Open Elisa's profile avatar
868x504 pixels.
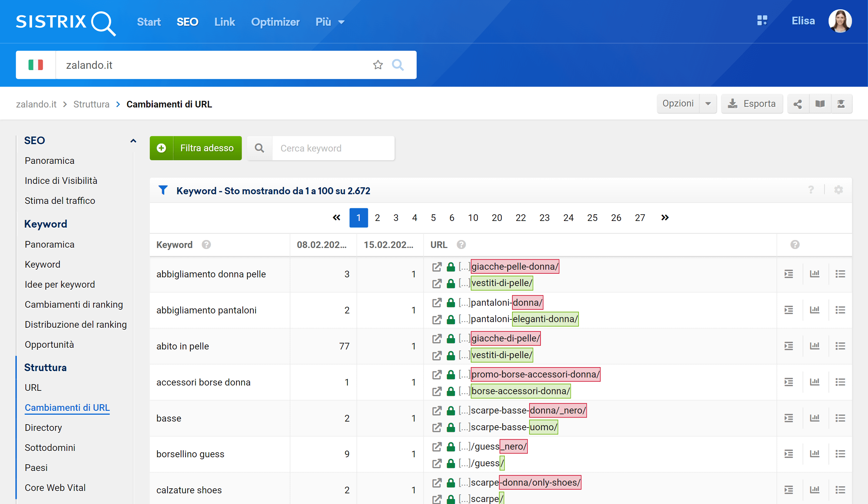point(840,21)
